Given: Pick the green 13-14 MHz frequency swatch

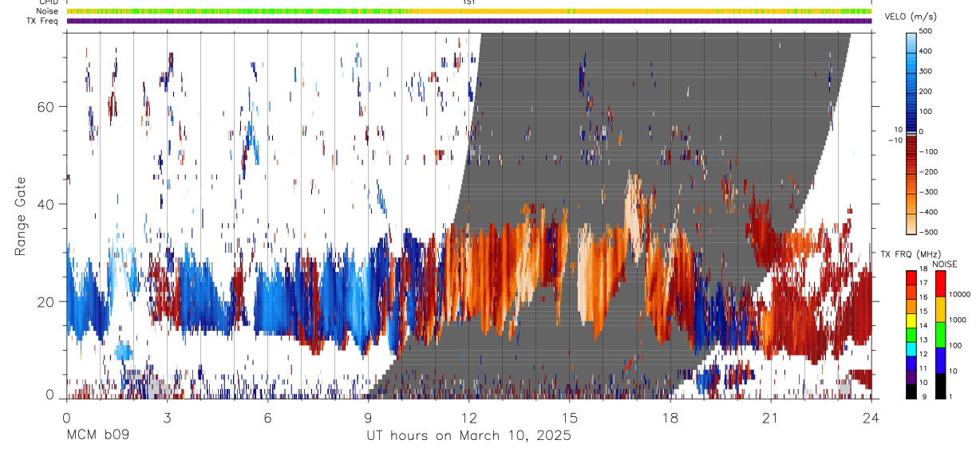Looking at the screenshot, I should [x=911, y=333].
